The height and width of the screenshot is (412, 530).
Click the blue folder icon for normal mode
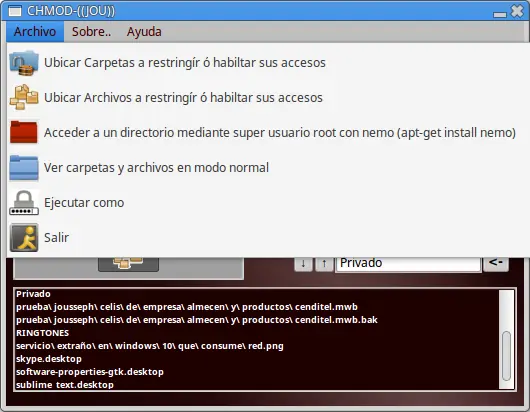pyautogui.click(x=24, y=168)
